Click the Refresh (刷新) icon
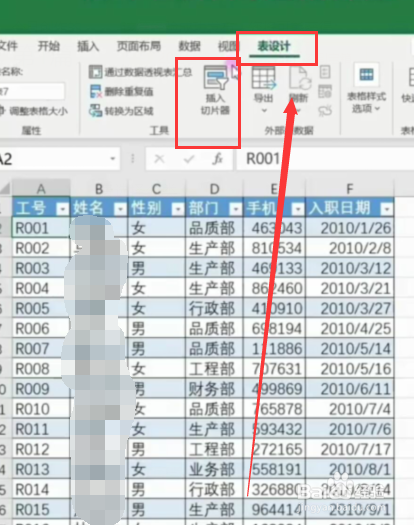This screenshot has width=414, height=525. pos(300,78)
